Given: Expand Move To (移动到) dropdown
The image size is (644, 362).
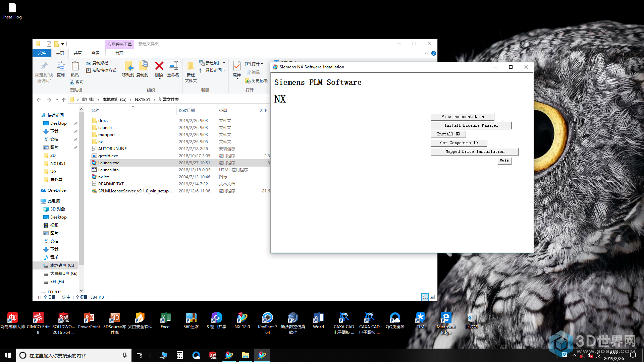Looking at the screenshot, I should coord(128,78).
